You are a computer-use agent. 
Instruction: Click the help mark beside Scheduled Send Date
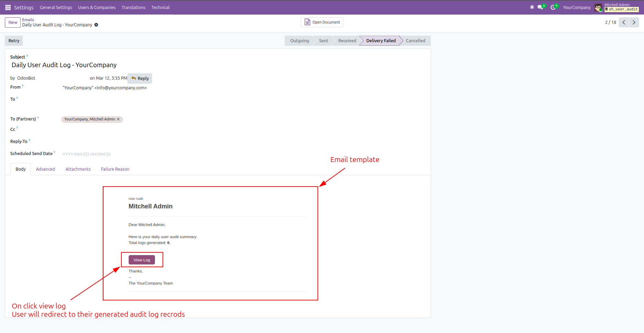point(55,152)
